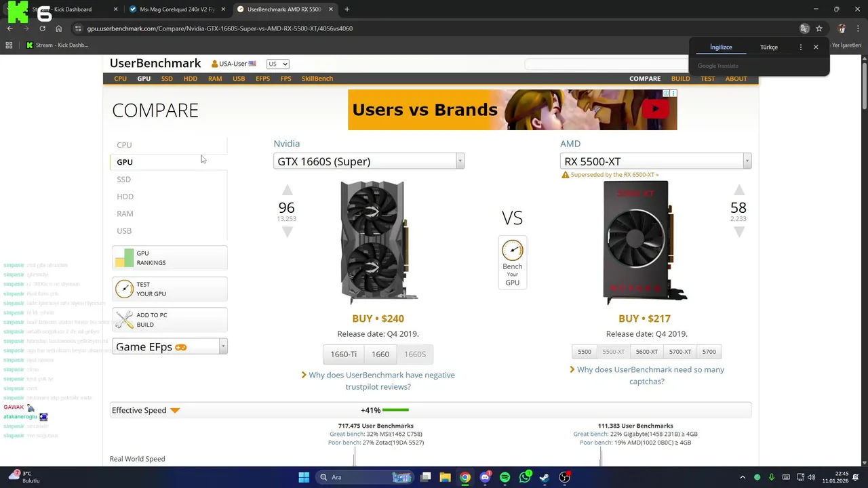The image size is (868, 488).
Task: Click BUY $240 for the GTX 1660S
Action: (378, 319)
